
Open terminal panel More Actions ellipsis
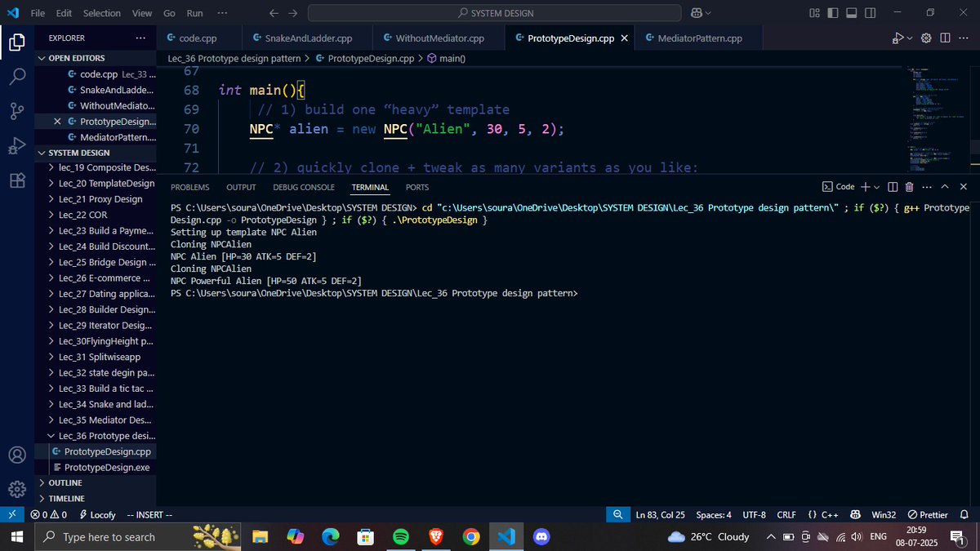click(x=926, y=187)
